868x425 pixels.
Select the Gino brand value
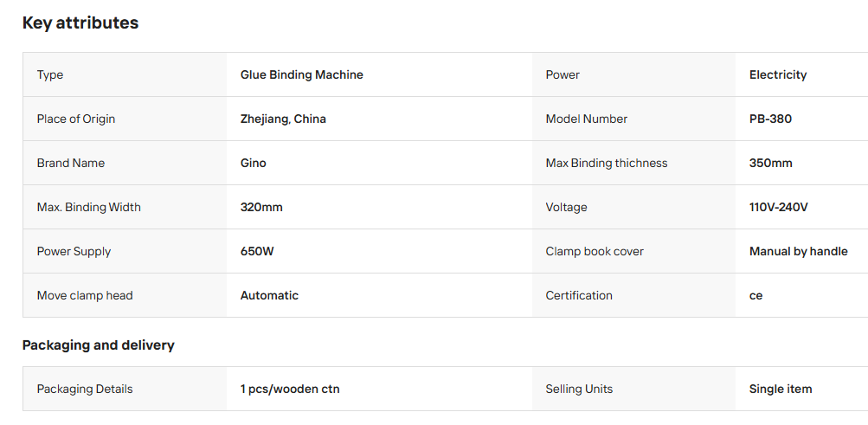253,164
